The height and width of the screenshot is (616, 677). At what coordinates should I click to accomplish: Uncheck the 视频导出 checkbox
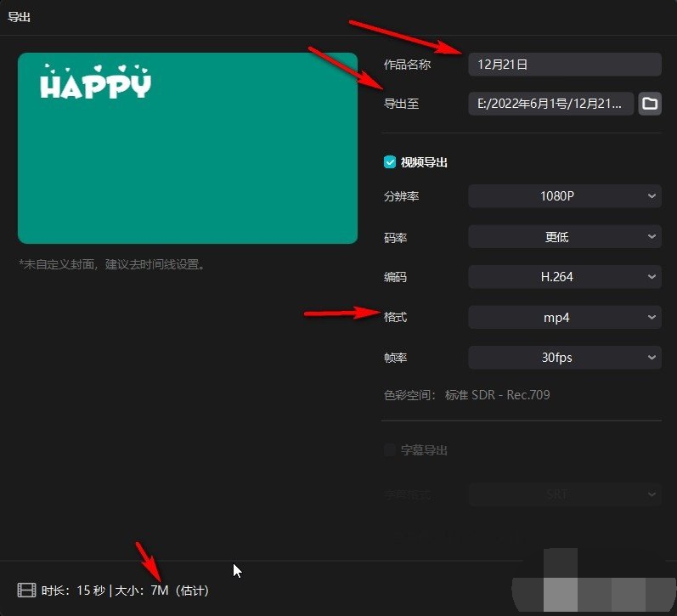[x=390, y=162]
